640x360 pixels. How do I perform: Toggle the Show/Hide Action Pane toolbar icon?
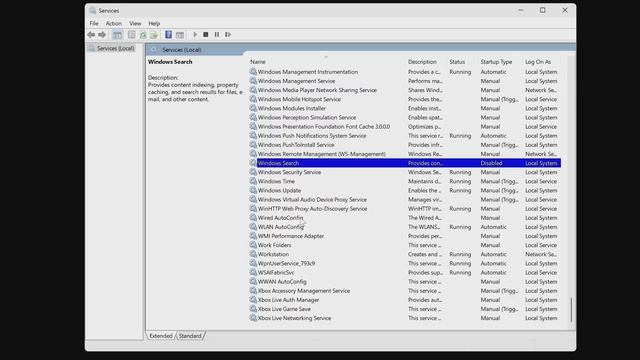[180, 35]
